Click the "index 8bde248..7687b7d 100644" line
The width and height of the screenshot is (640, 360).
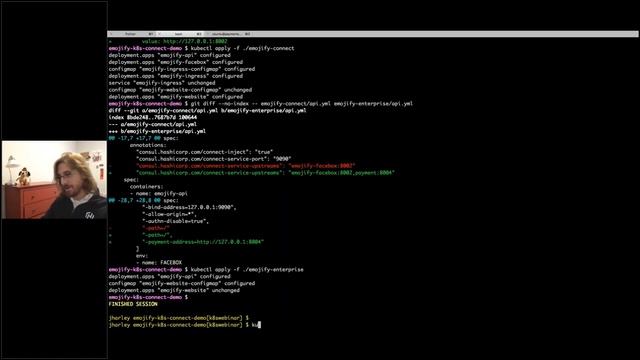(153, 118)
